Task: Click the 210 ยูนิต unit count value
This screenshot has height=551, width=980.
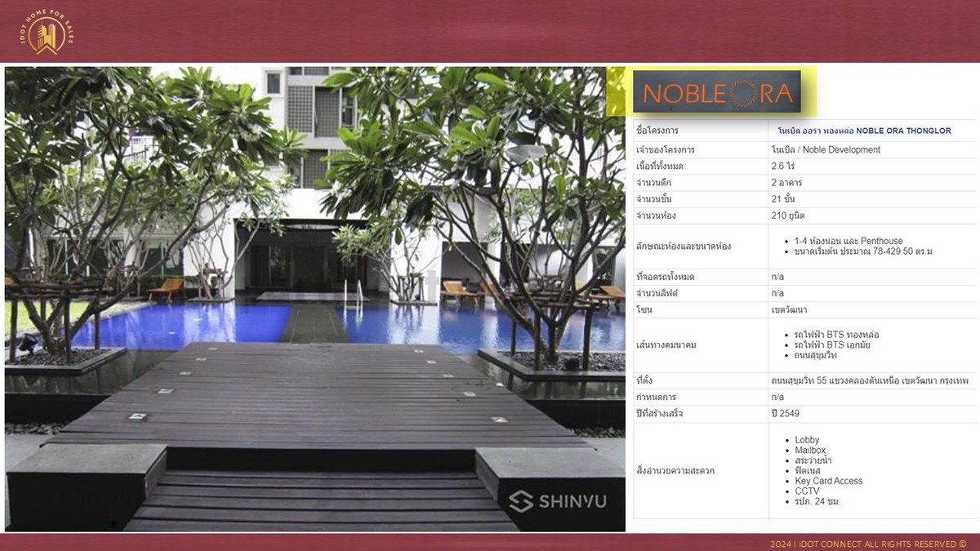Action: tap(788, 216)
